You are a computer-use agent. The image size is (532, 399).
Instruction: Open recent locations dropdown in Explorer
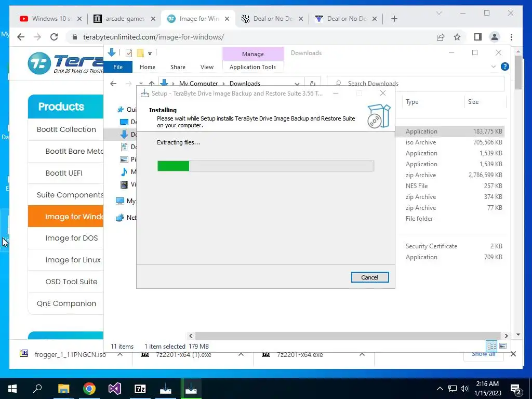click(x=141, y=84)
